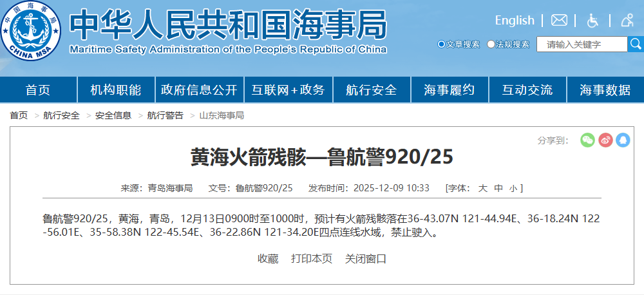Select the 文章搜索 radio button
The width and height of the screenshot is (644, 295).
point(441,44)
